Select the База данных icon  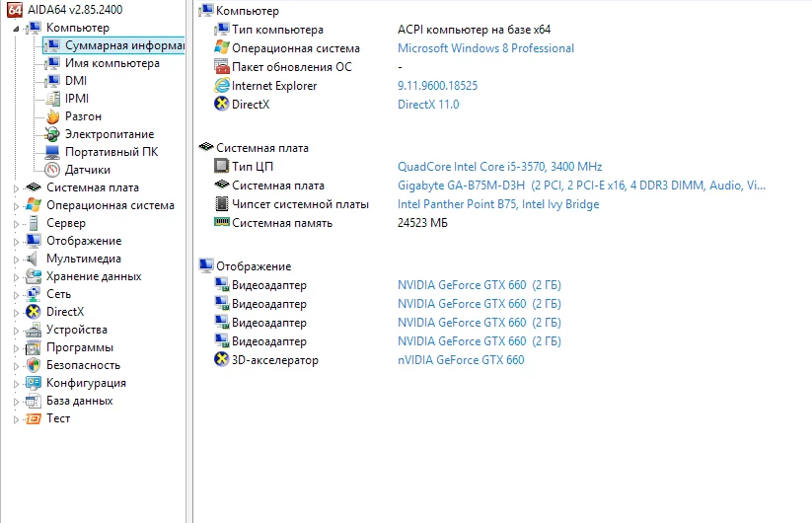(34, 401)
